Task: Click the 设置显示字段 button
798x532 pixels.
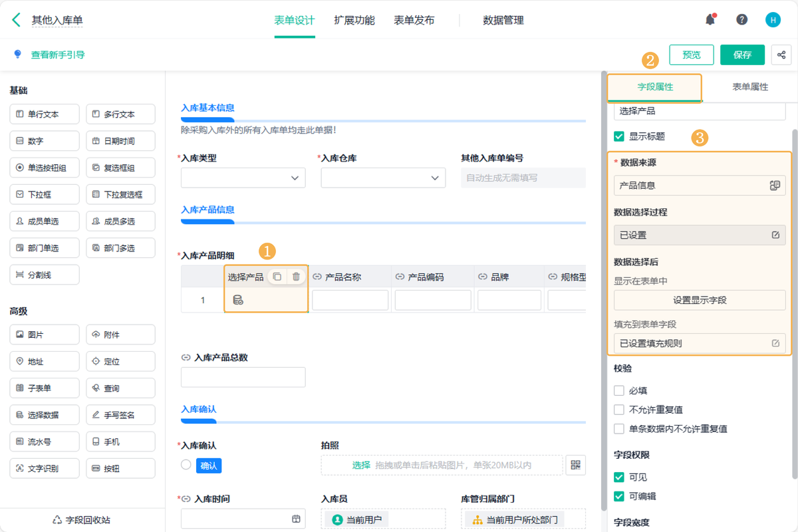Action: click(x=700, y=300)
